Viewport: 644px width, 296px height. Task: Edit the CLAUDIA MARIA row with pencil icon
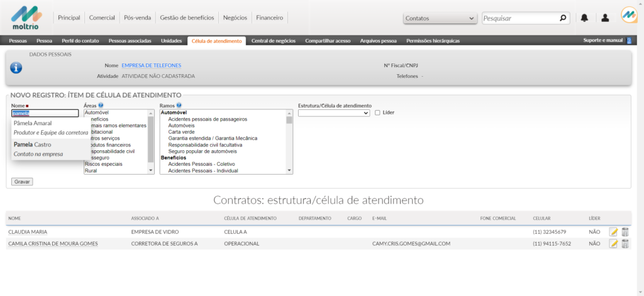point(614,232)
